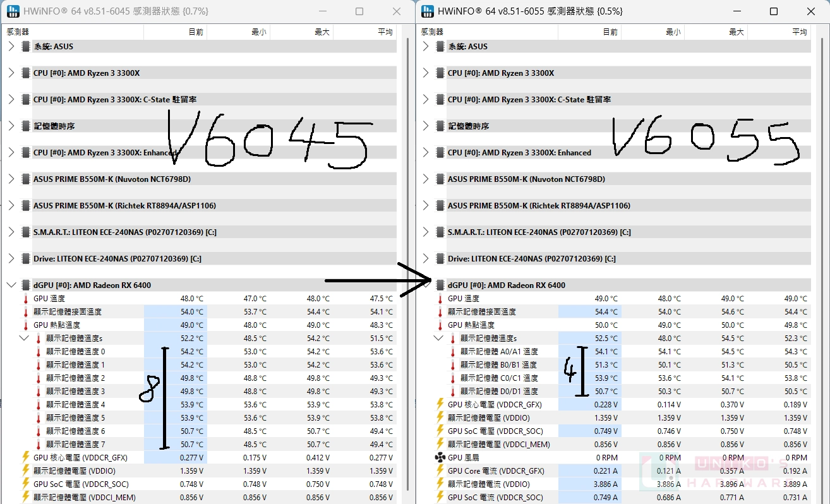Click GPU SoC 電壓 current value 0.749 V in the 6055 window

click(604, 431)
